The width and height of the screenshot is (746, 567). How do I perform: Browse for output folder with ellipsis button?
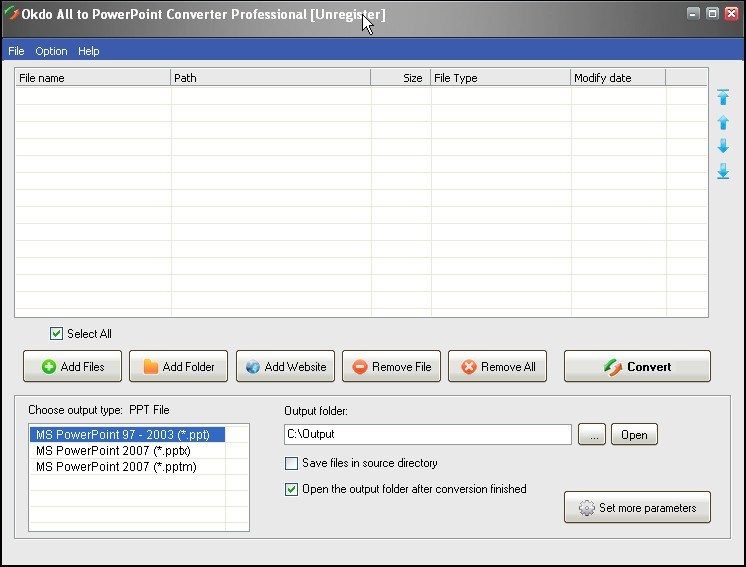592,434
